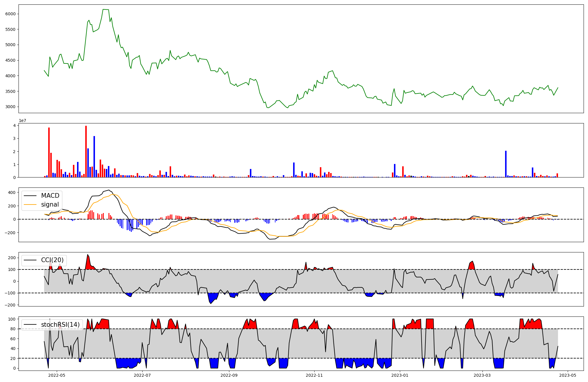Click the stochRSI(14) legend entry

tap(60, 325)
